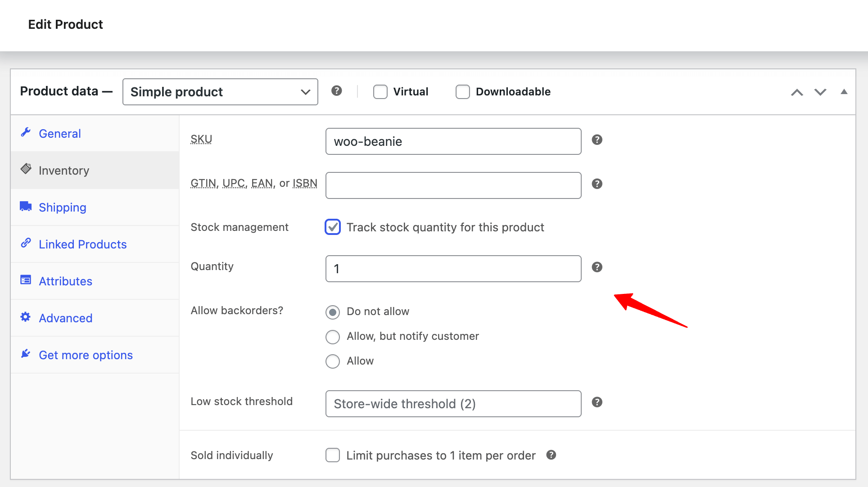This screenshot has width=868, height=487.
Task: Uncheck Track stock quantity for this product
Action: [x=333, y=227]
